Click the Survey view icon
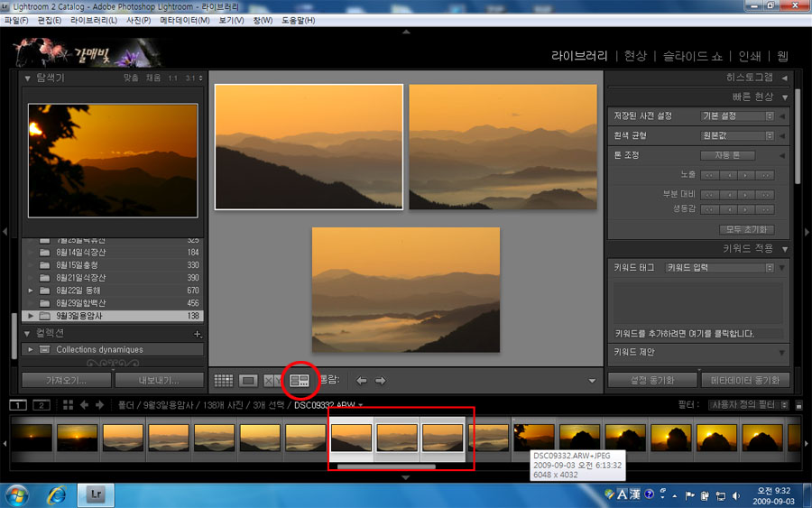Image resolution: width=812 pixels, height=508 pixels. 300,381
